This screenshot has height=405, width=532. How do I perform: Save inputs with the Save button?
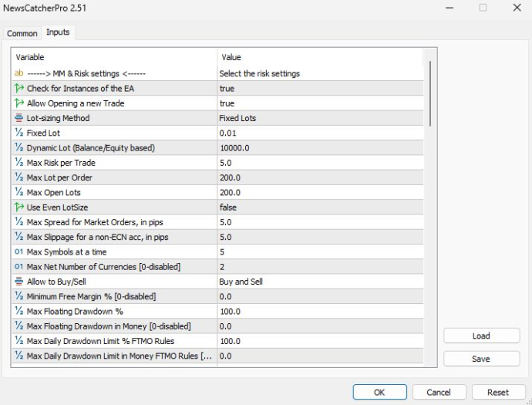(481, 359)
